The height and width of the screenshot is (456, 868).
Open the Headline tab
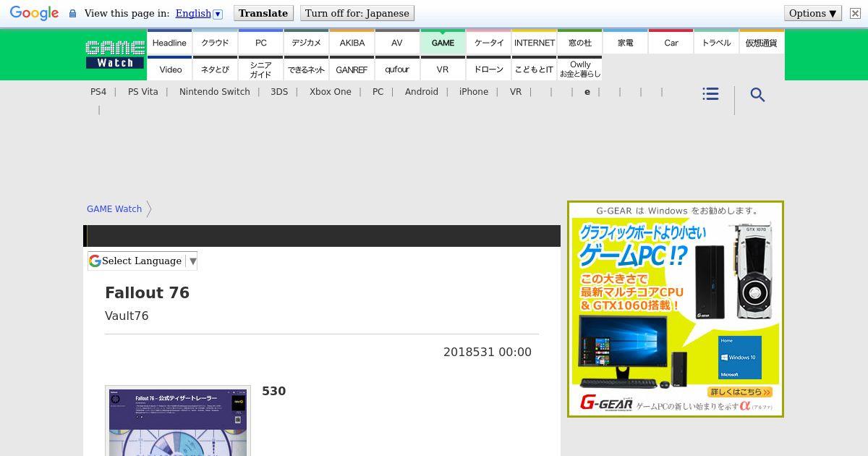tap(169, 42)
